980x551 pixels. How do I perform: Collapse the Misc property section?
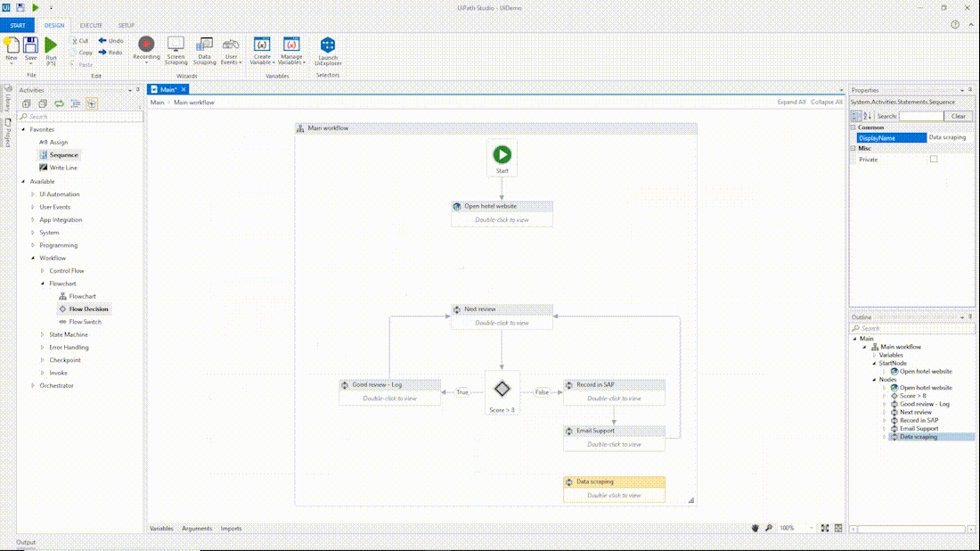coord(853,148)
